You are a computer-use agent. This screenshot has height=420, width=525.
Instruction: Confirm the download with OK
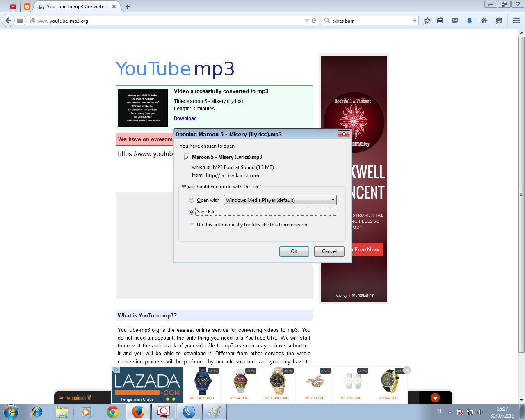pos(294,251)
